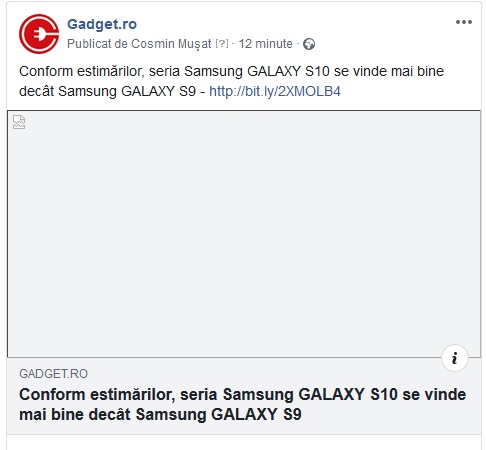Select the Cosmin Mușat publisher name
The height and width of the screenshot is (450, 486).
pyautogui.click(x=171, y=44)
